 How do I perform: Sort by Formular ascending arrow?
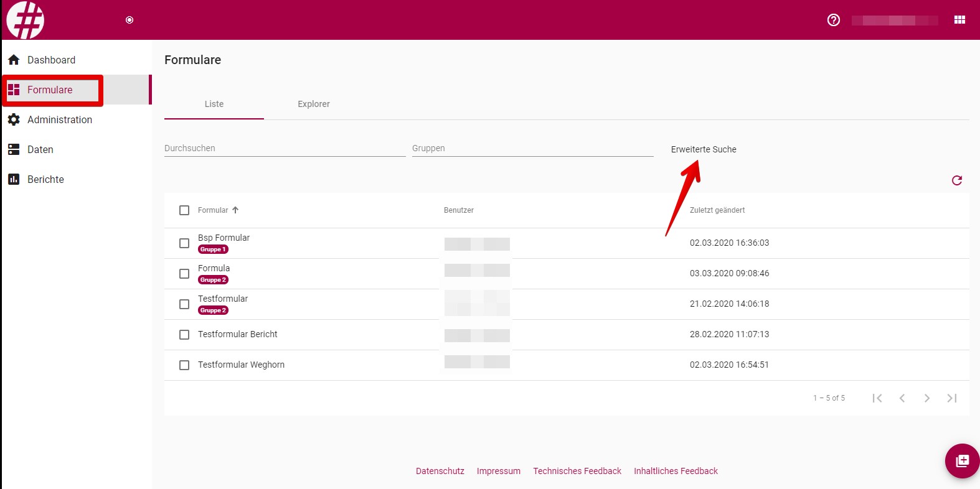[x=235, y=210]
